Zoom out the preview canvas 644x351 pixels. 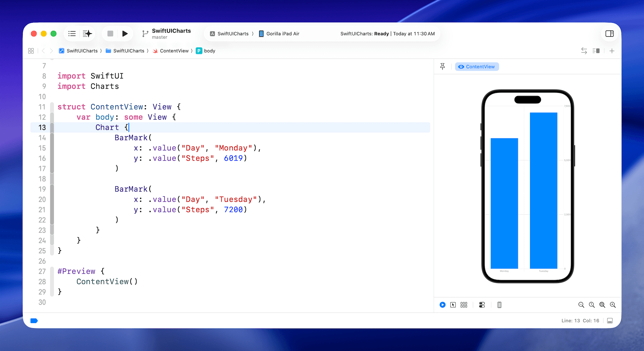(581, 305)
